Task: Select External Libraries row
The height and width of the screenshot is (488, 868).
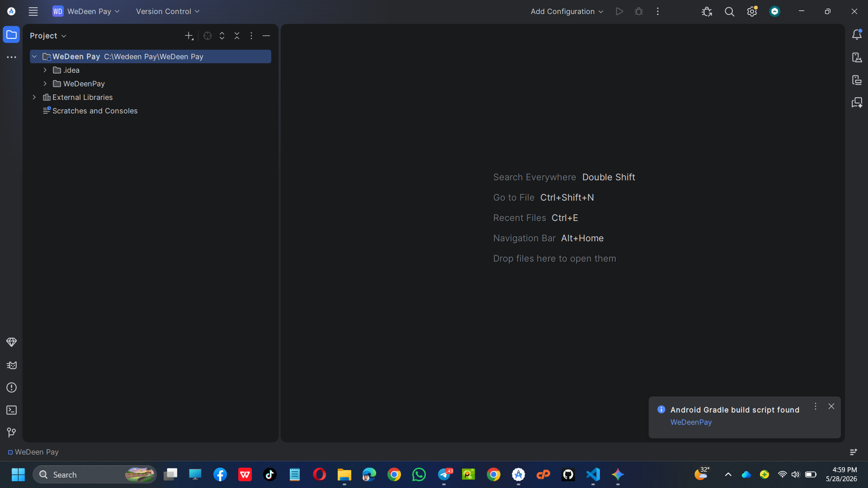Action: pyautogui.click(x=151, y=97)
